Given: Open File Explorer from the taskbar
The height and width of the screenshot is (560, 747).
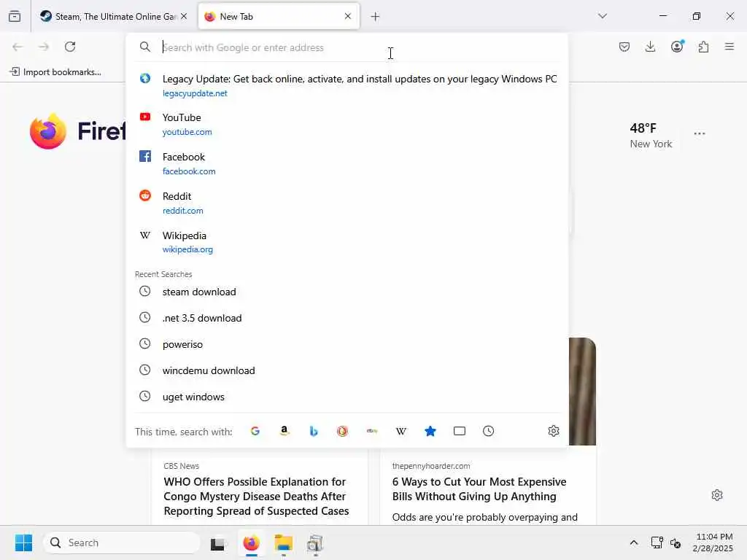Looking at the screenshot, I should click(284, 542).
